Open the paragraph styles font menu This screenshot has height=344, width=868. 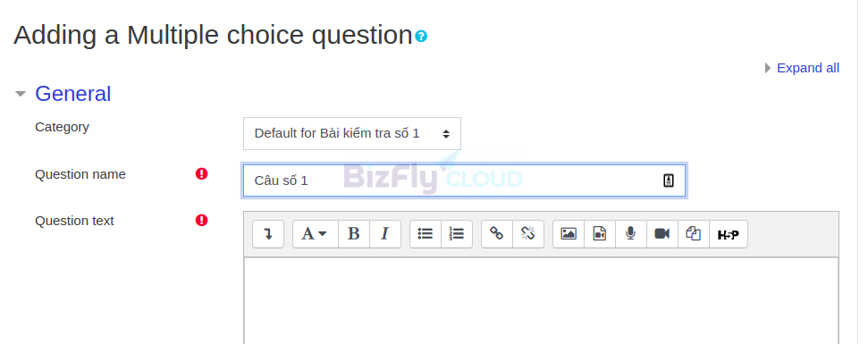coord(315,234)
